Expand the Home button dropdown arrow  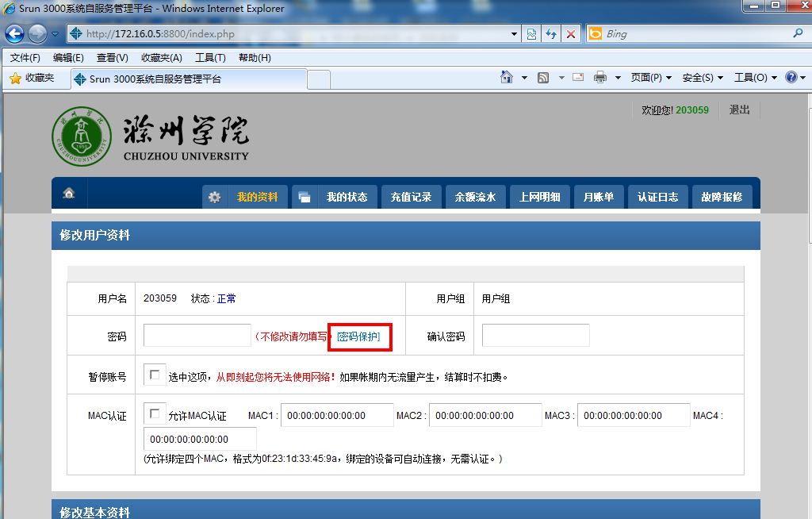pyautogui.click(x=524, y=78)
